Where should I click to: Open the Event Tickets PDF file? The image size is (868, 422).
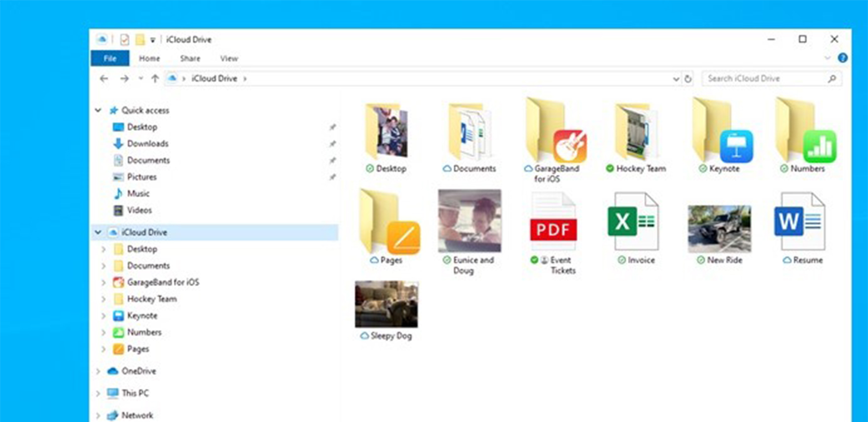click(x=553, y=222)
